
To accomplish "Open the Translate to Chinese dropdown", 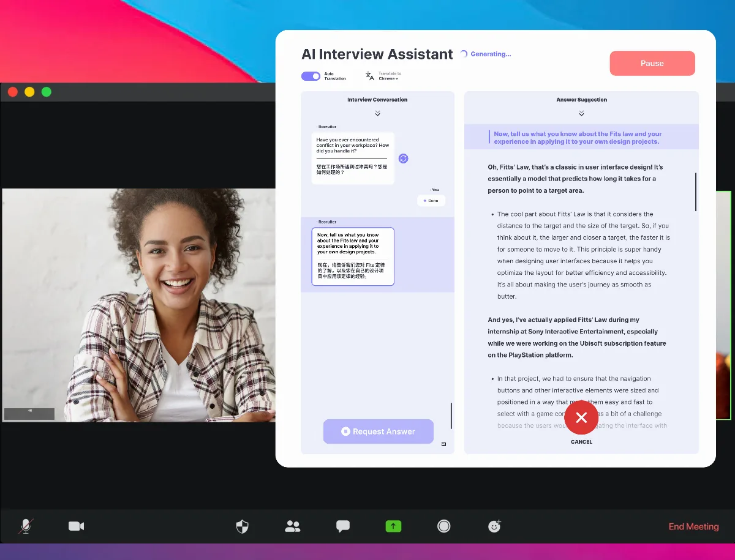I will click(x=390, y=76).
